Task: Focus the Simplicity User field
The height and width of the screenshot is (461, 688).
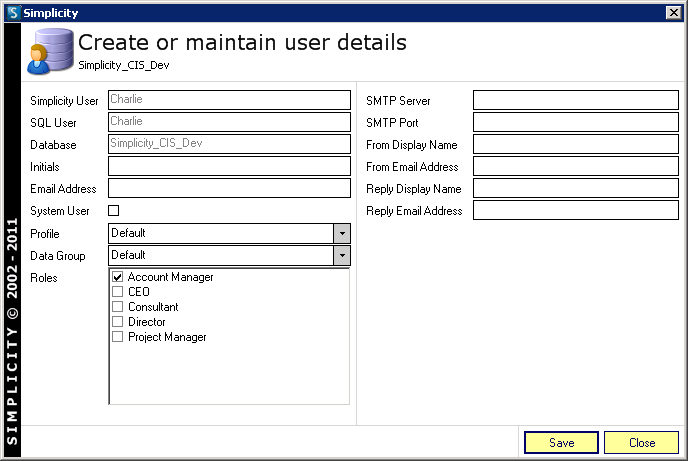Action: 229,100
